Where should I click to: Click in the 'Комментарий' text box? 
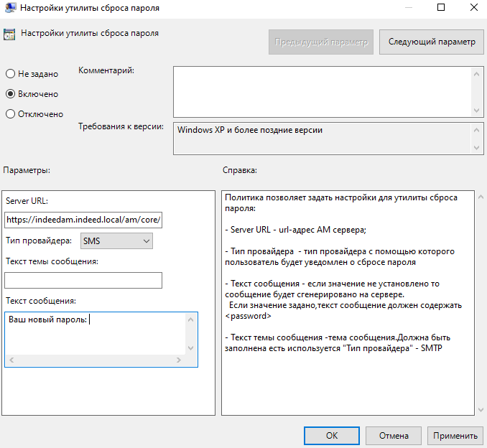pyautogui.click(x=322, y=90)
